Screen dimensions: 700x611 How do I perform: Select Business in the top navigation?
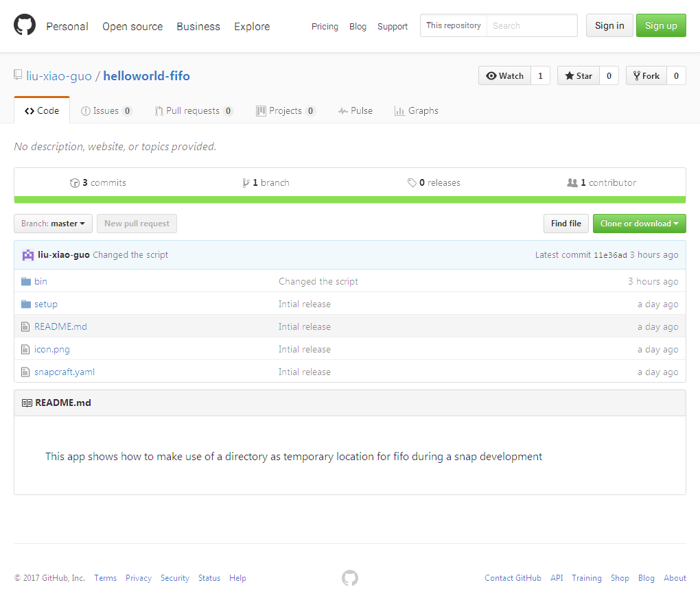coord(198,26)
